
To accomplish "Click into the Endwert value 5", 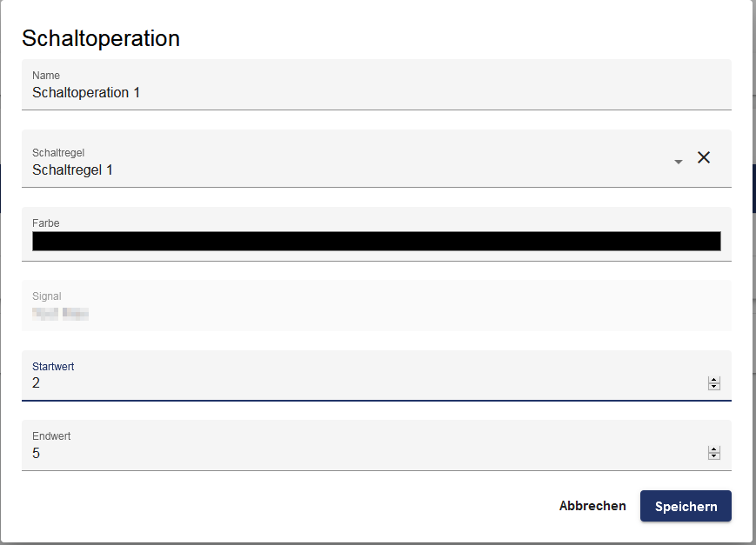I will click(348, 454).
